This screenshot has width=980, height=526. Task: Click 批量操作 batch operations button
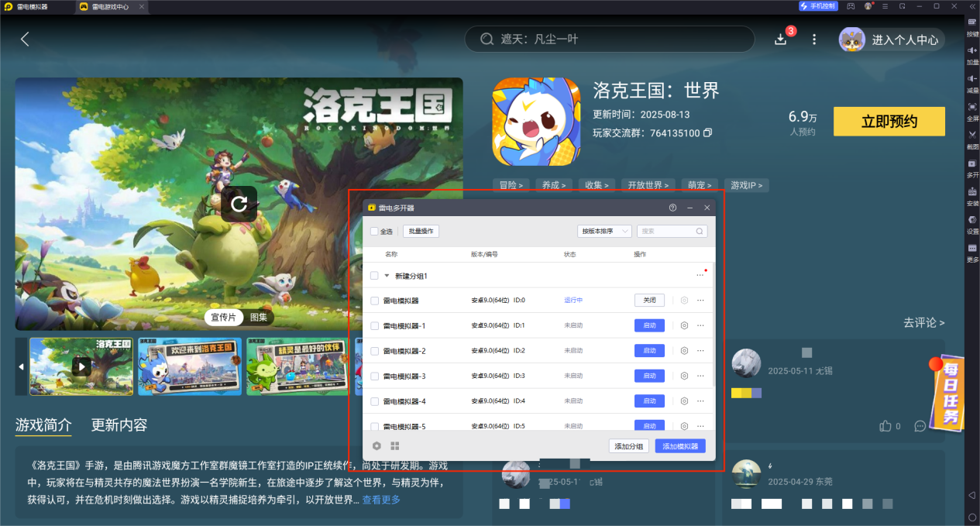(421, 232)
